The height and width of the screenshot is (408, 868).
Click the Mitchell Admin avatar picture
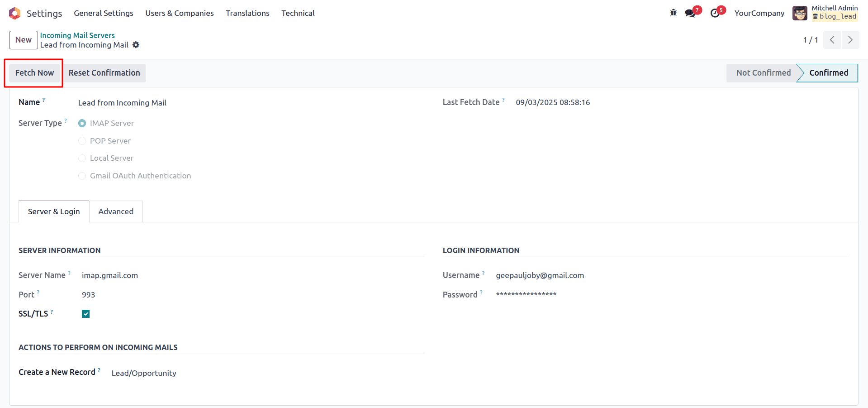[800, 13]
